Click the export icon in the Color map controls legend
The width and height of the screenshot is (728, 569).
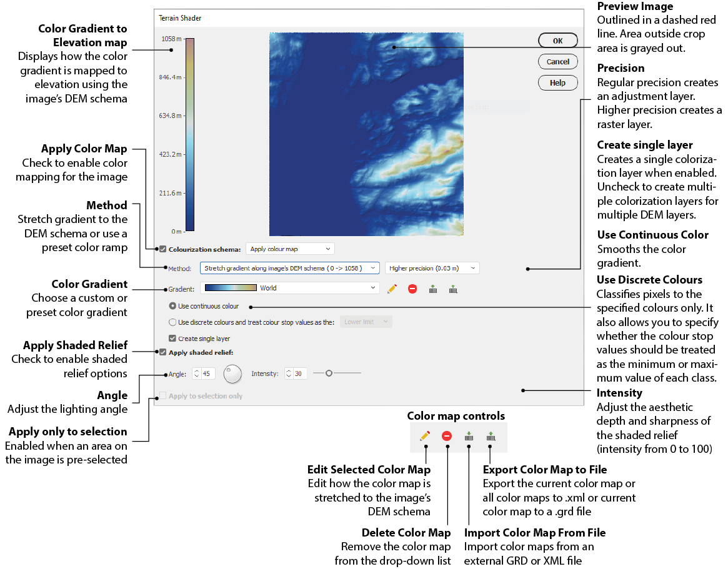pyautogui.click(x=491, y=436)
